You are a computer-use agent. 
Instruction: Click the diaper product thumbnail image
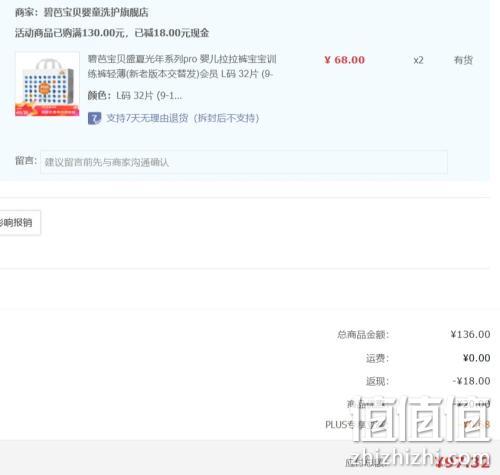pyautogui.click(x=47, y=84)
